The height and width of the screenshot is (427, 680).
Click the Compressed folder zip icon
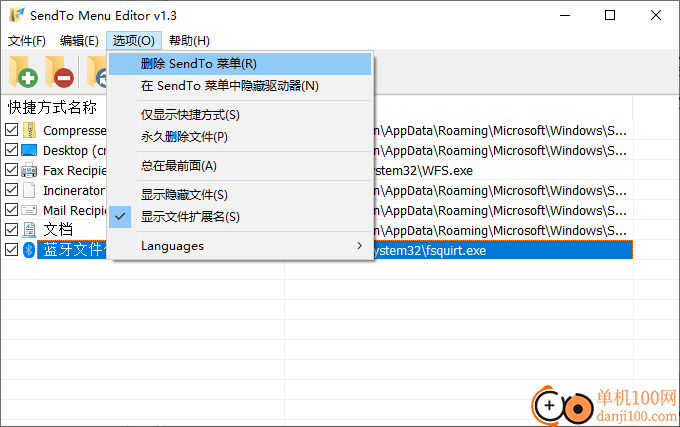tap(29, 130)
